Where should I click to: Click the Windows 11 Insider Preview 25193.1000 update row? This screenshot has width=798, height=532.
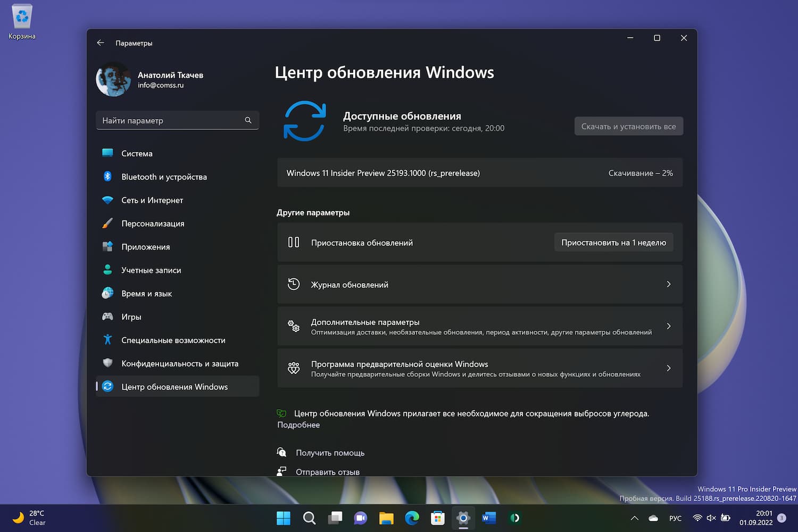[x=480, y=173]
